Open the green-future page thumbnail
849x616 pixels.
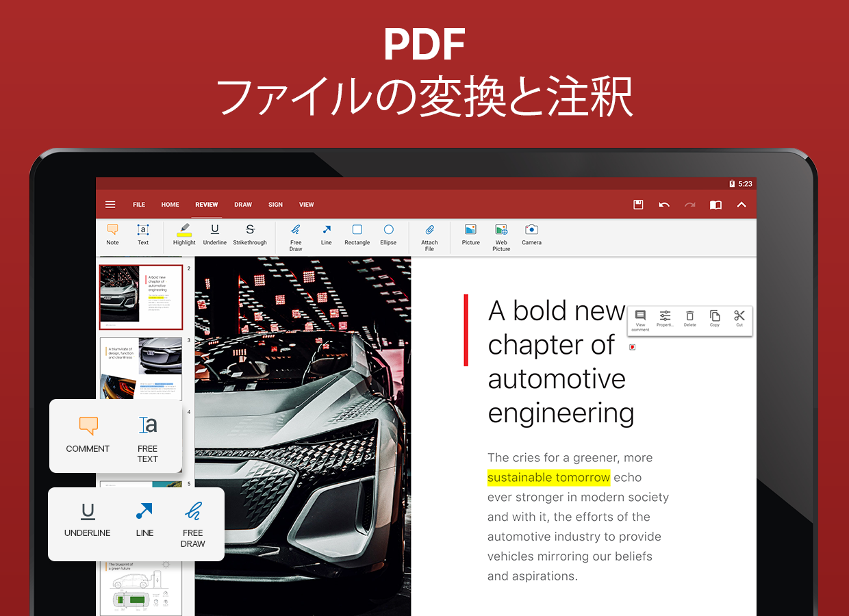pos(141,588)
